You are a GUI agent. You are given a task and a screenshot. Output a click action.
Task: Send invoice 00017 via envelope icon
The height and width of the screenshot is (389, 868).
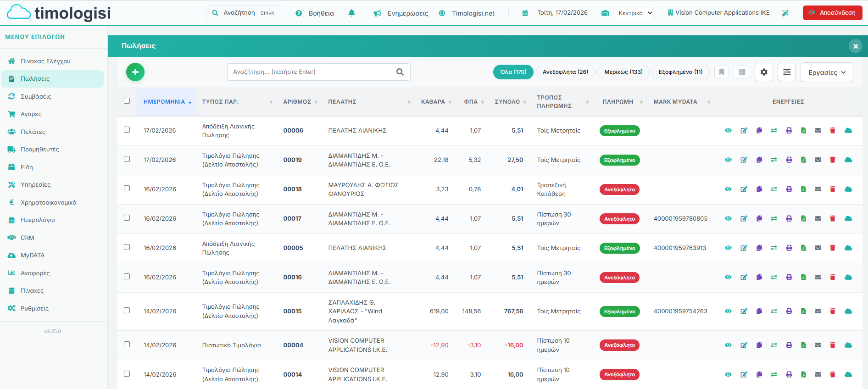tap(818, 218)
